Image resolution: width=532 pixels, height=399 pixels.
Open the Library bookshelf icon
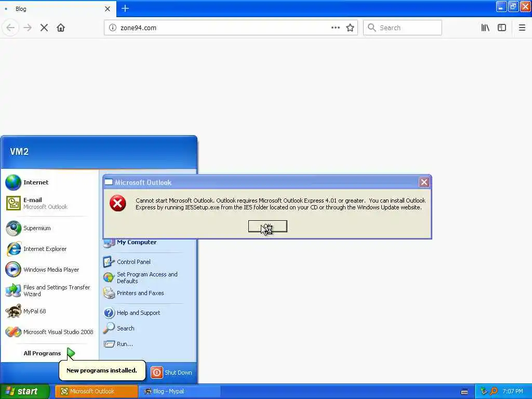click(x=485, y=28)
